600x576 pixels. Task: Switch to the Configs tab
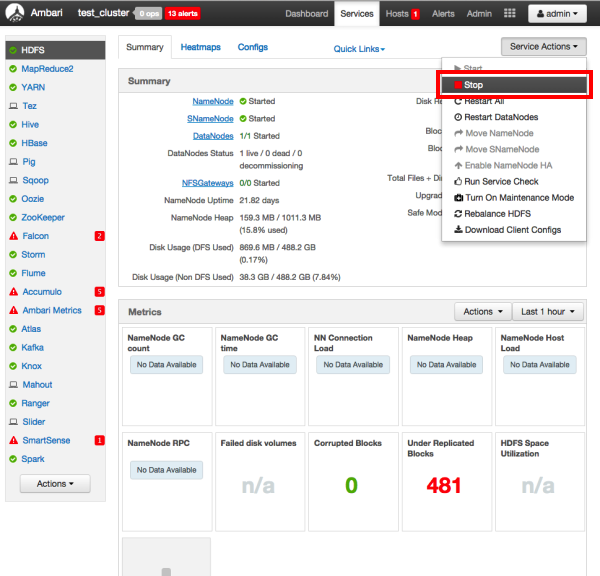coord(252,47)
